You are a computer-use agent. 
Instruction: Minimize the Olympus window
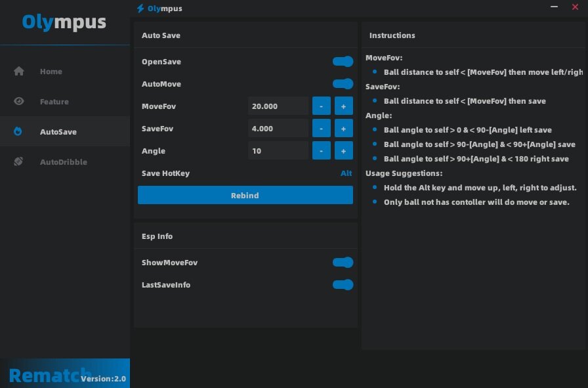click(554, 7)
